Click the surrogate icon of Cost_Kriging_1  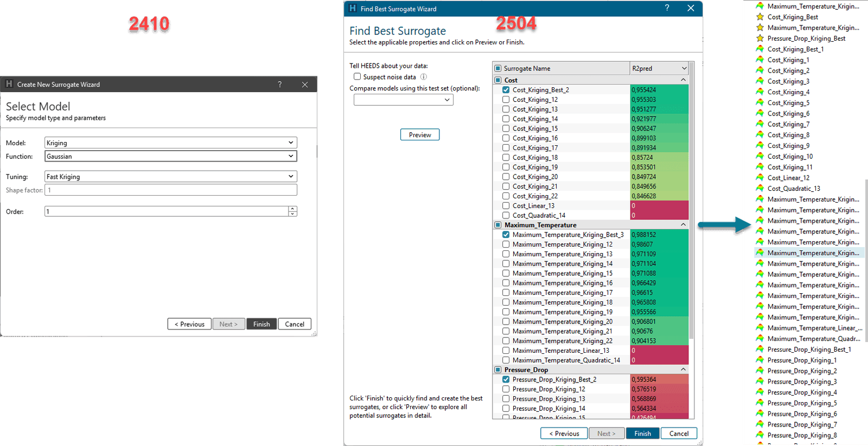click(x=760, y=60)
